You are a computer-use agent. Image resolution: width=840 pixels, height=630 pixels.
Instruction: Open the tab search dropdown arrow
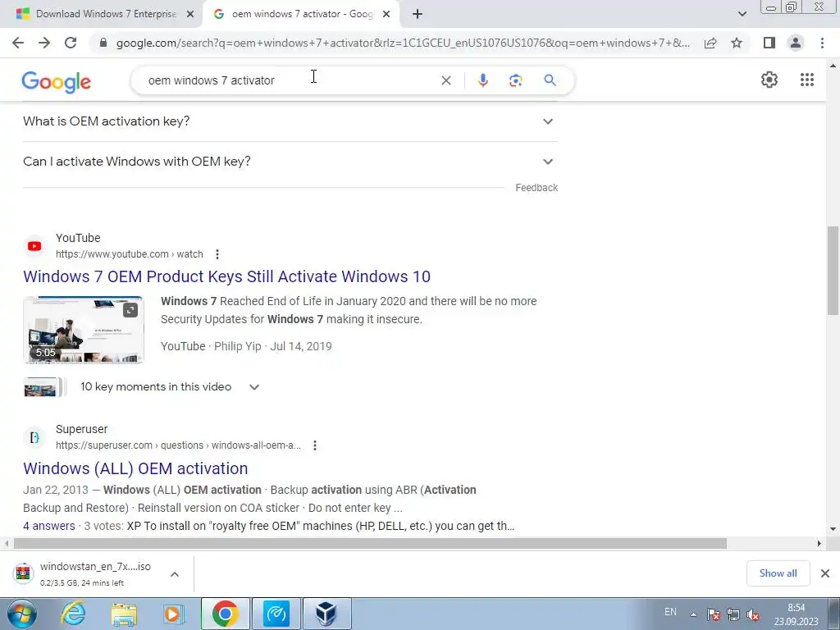click(742, 14)
